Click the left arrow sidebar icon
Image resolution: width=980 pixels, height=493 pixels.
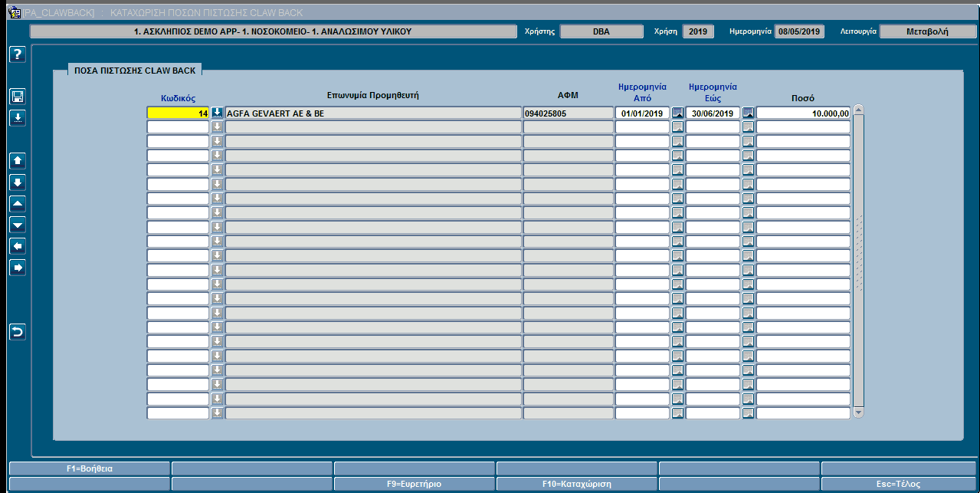17,246
